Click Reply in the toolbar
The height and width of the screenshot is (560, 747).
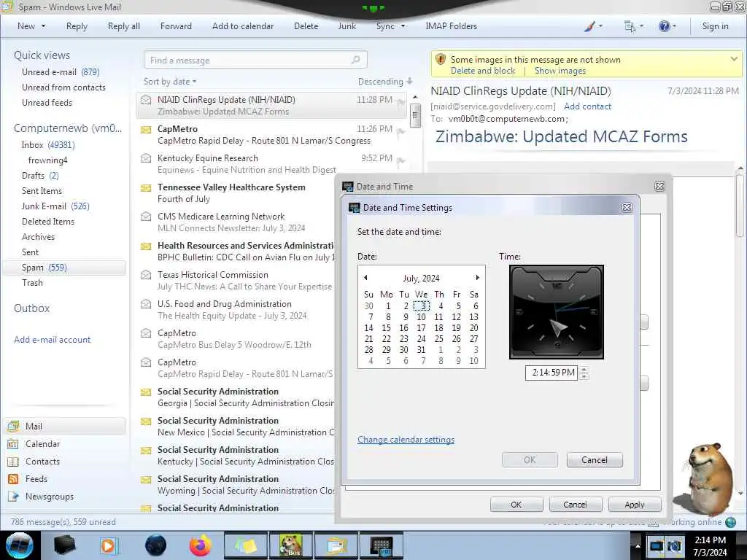77,26
